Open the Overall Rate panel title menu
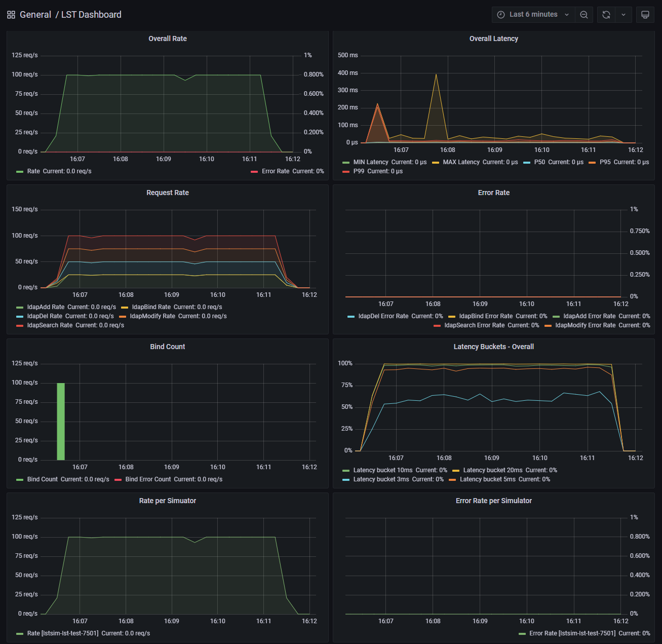Image resolution: width=662 pixels, height=644 pixels. click(167, 39)
